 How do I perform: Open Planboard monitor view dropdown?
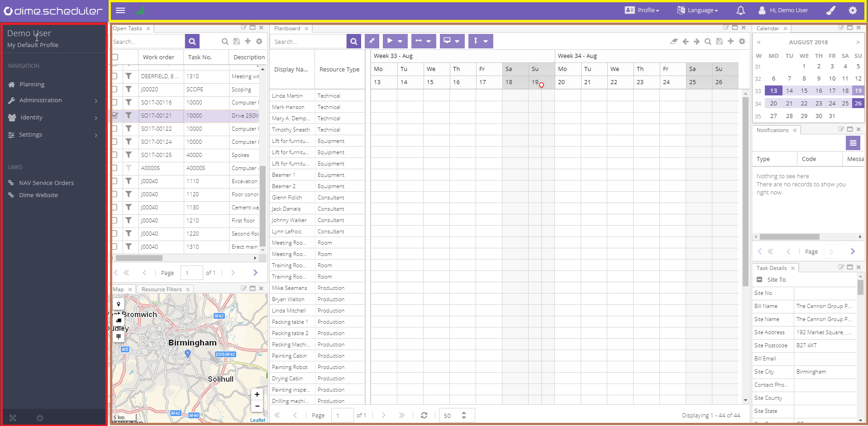[x=452, y=41]
